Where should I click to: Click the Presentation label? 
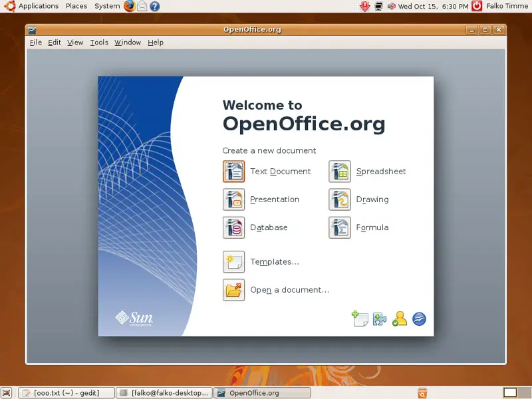coord(275,199)
